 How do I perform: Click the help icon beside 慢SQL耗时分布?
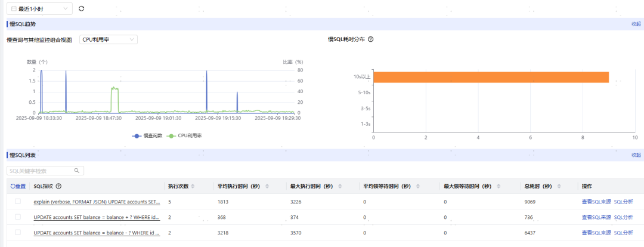[x=370, y=39]
